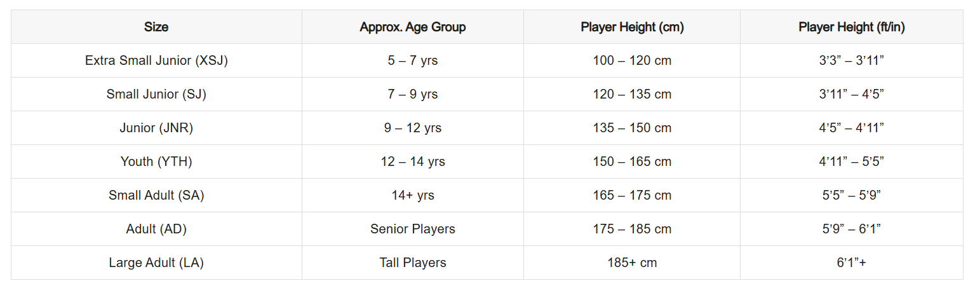The image size is (980, 302).
Task: Select the Adult (AD) size cell
Action: pos(156,229)
